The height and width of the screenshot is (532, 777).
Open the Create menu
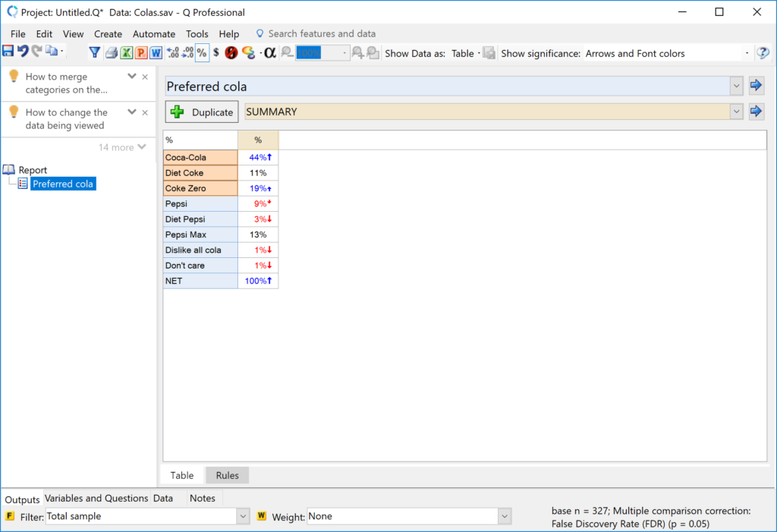coord(108,33)
